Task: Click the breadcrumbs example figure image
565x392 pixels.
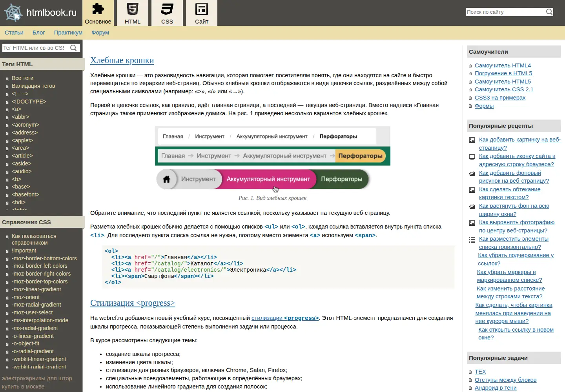Action: [273, 158]
